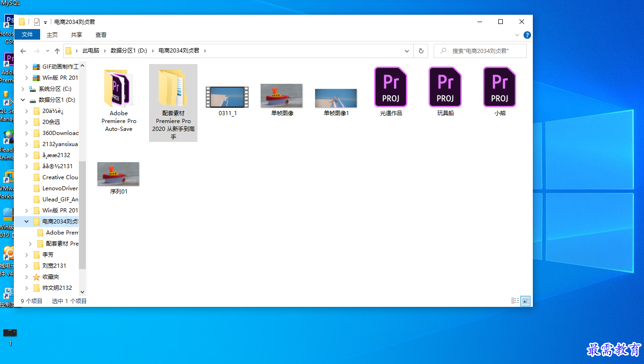Expand the 360Download tree node
Image resolution: width=644 pixels, height=364 pixels.
[x=27, y=133]
